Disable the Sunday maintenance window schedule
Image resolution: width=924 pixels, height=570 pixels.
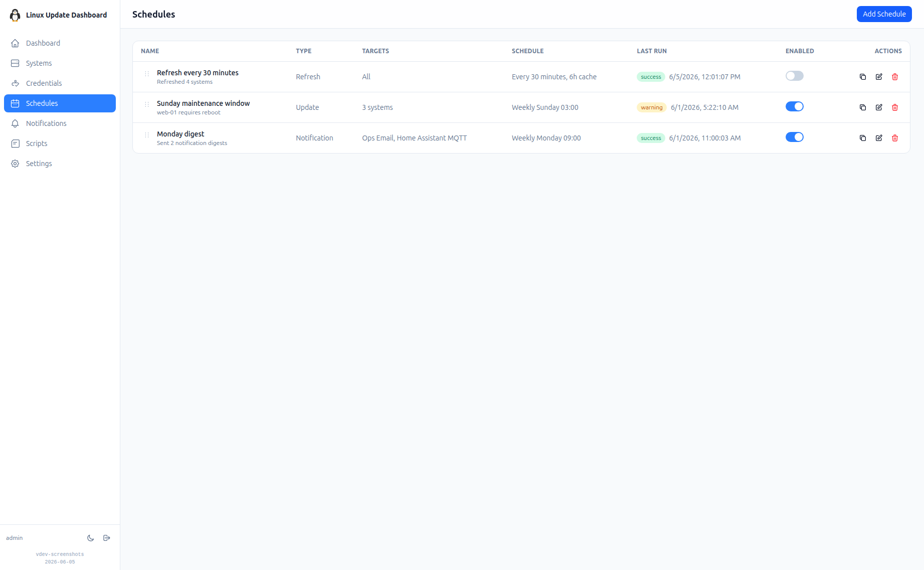pyautogui.click(x=795, y=106)
